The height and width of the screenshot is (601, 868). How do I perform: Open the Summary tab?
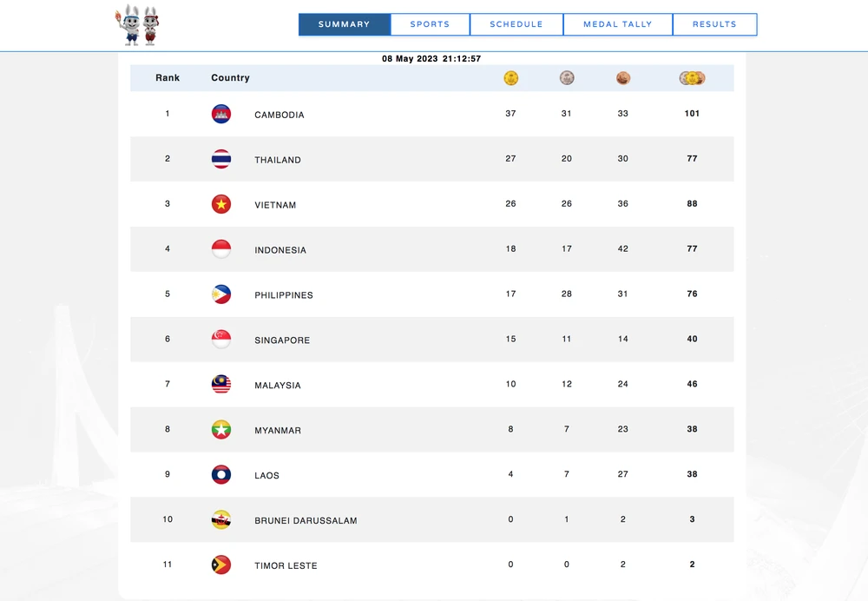pyautogui.click(x=345, y=24)
